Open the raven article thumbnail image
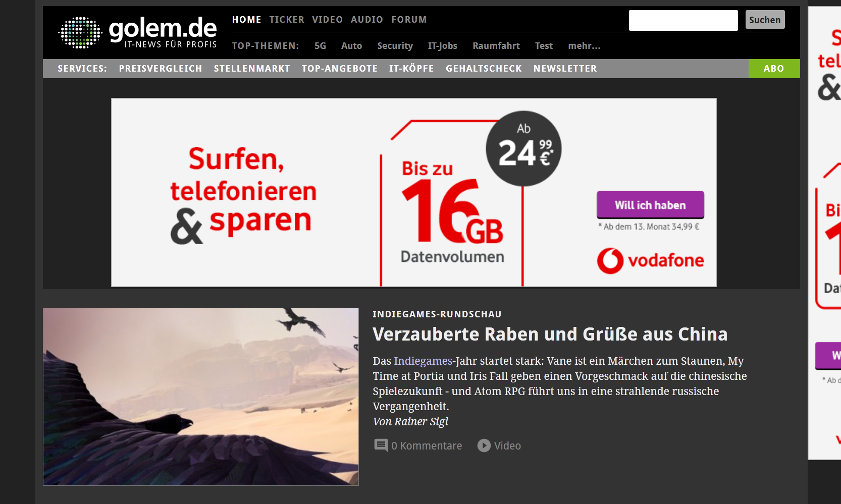 201,397
